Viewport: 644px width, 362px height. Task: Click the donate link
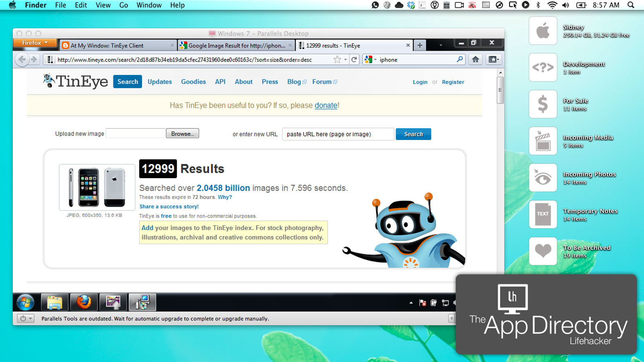click(x=326, y=105)
